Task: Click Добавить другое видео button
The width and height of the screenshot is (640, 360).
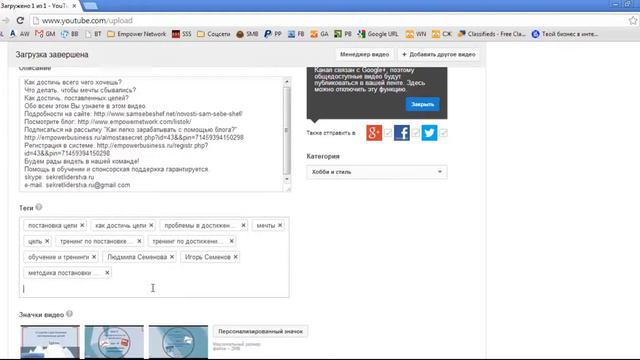Action: tap(439, 54)
